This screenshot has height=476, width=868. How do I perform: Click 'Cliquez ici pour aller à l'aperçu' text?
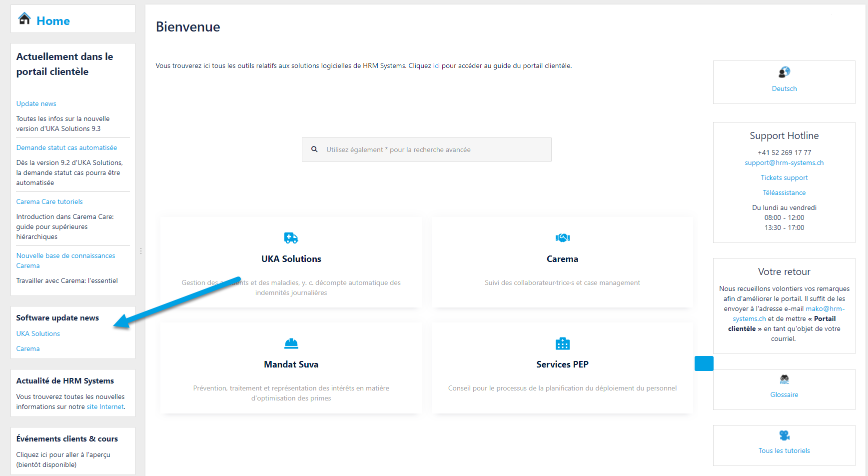pos(63,454)
